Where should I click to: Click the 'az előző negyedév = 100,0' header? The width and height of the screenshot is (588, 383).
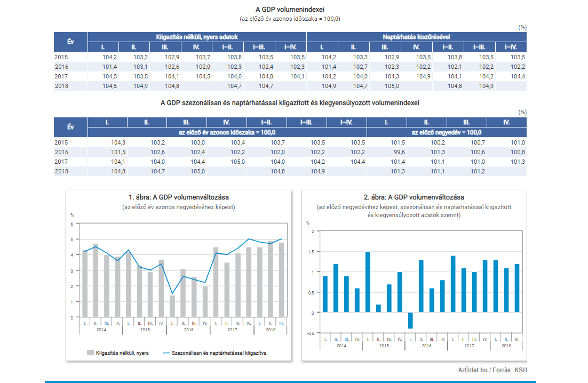(447, 132)
